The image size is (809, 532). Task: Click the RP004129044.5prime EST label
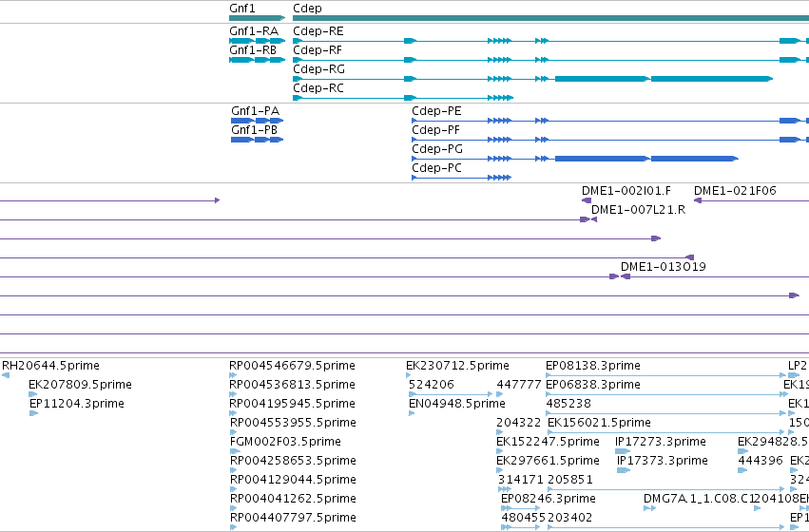click(x=293, y=480)
